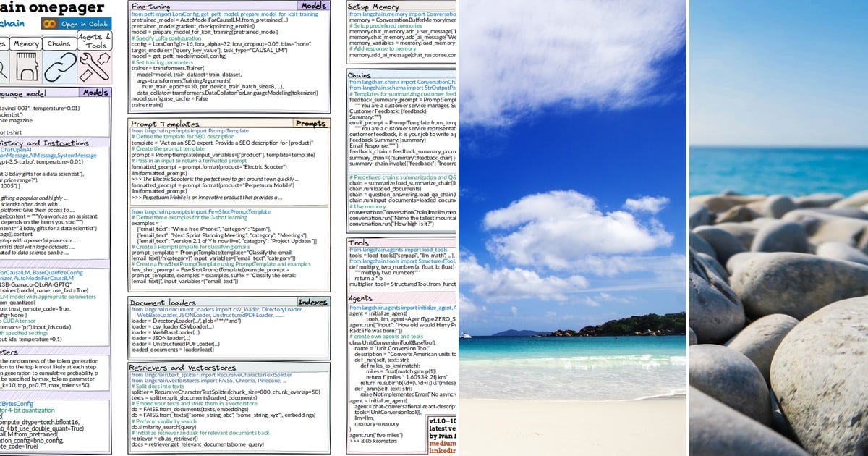Click the v1.1.0 version badge
Screen dimensions: 868x456
[x=441, y=421]
